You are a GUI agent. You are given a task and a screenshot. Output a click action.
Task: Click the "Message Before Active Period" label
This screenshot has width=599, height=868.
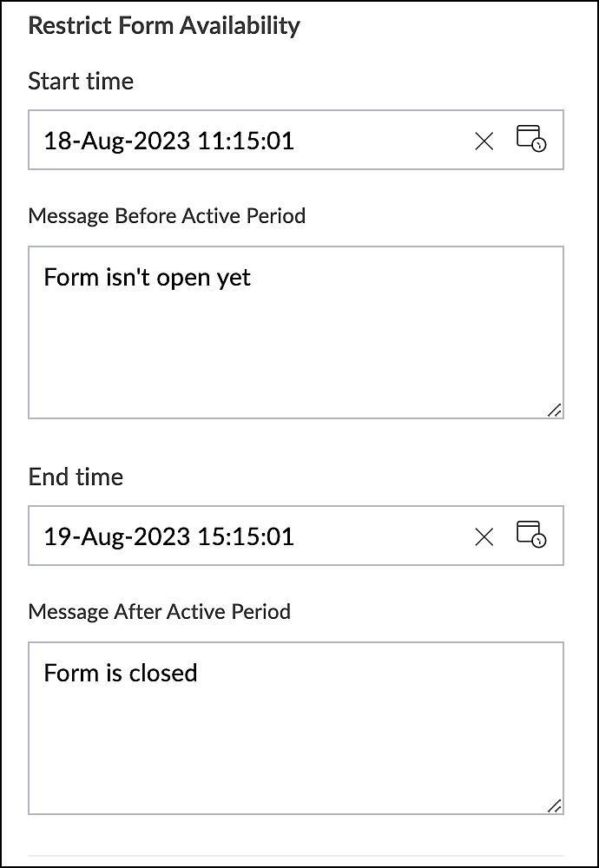pos(167,215)
